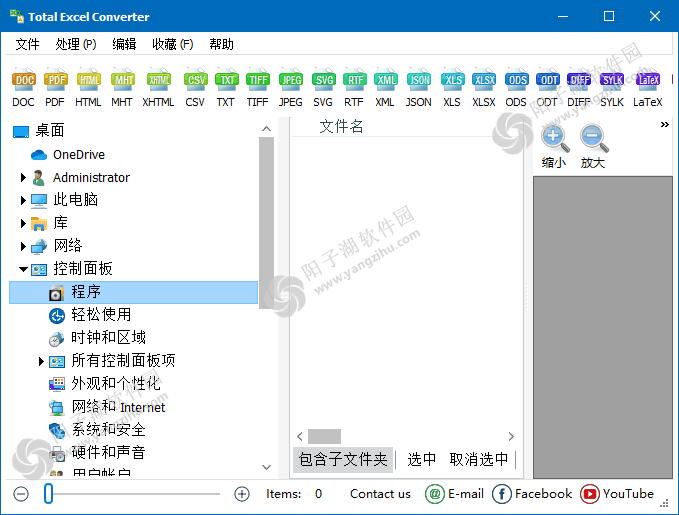Open the 文件 menu
Screen dimensions: 679x515
tap(27, 44)
